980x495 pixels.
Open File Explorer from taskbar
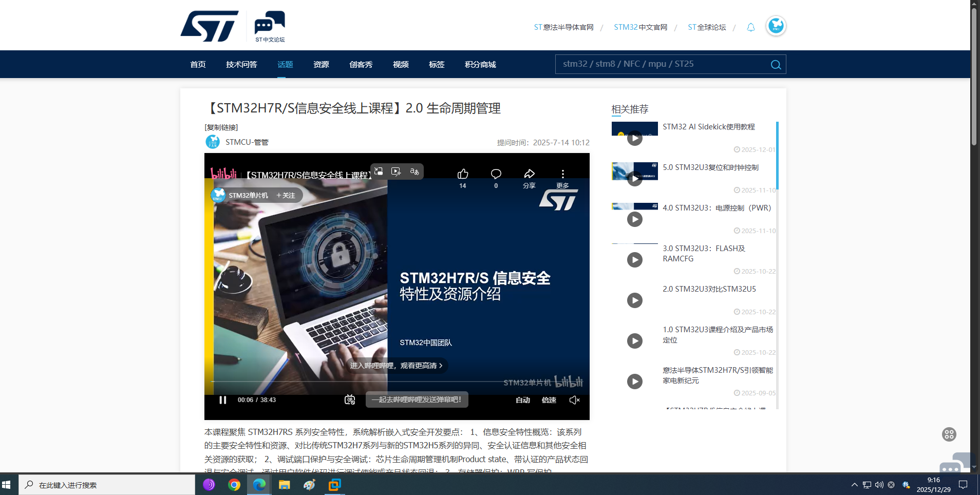[284, 485]
